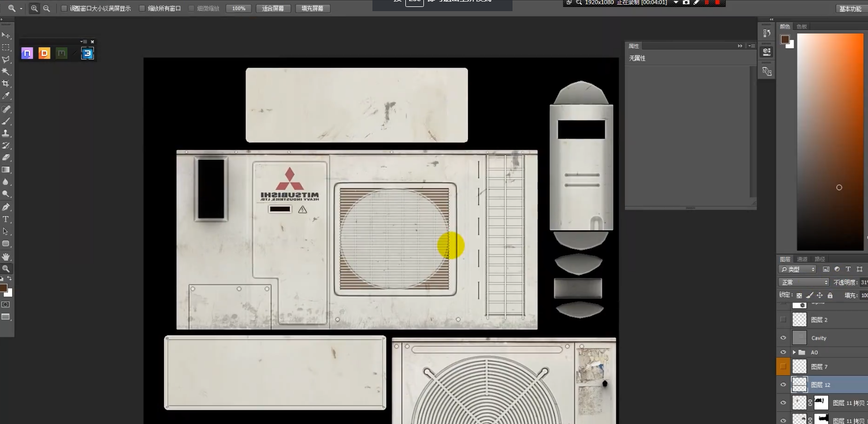Open the 3D properties panel icon
The height and width of the screenshot is (424, 868).
(767, 52)
